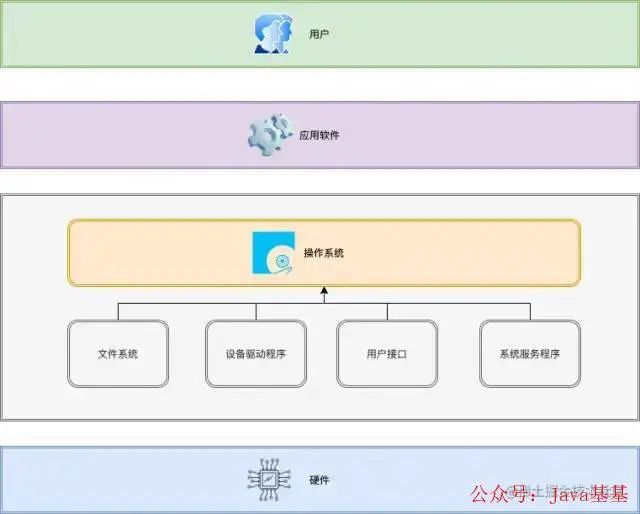Image resolution: width=640 pixels, height=514 pixels.
Task: Click the 用户接口 box
Action: click(x=387, y=354)
